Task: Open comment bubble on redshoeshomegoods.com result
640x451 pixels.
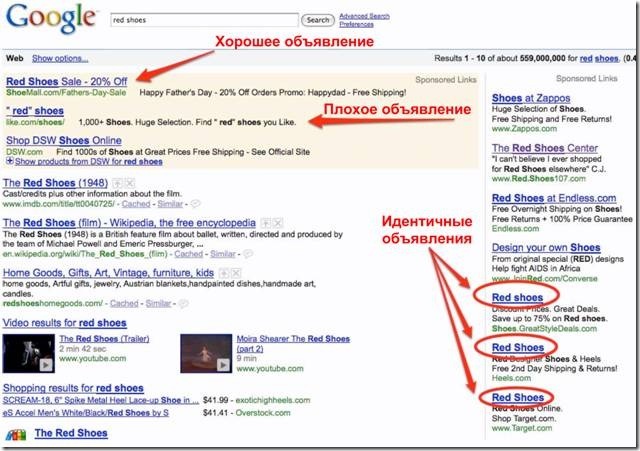Action: pyautogui.click(x=184, y=303)
